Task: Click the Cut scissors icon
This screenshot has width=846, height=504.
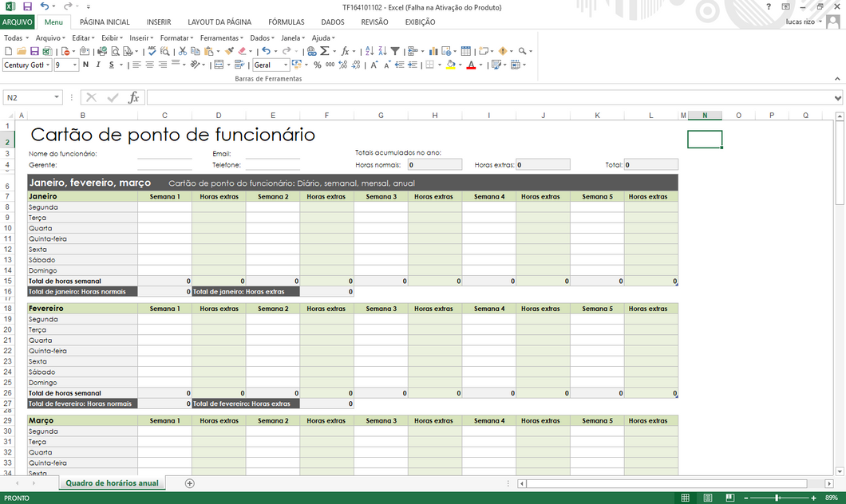Action: click(184, 51)
